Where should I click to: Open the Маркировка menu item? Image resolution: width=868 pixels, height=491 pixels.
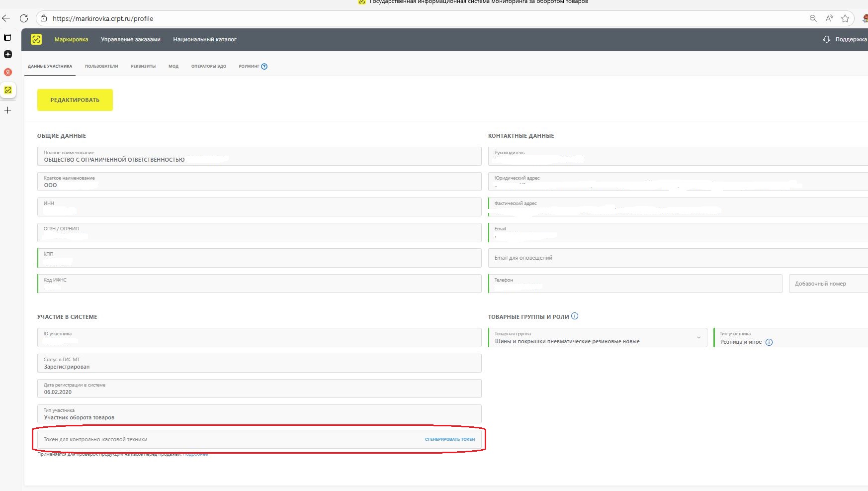pos(71,39)
